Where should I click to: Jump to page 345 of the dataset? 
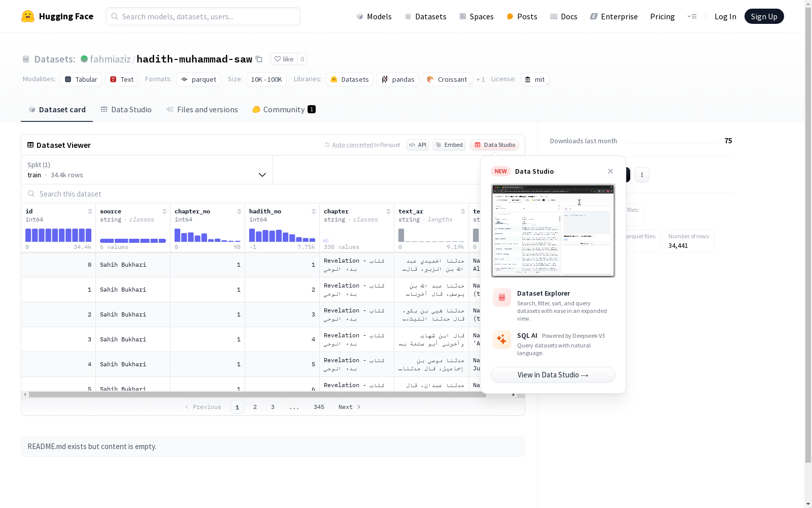click(x=319, y=407)
